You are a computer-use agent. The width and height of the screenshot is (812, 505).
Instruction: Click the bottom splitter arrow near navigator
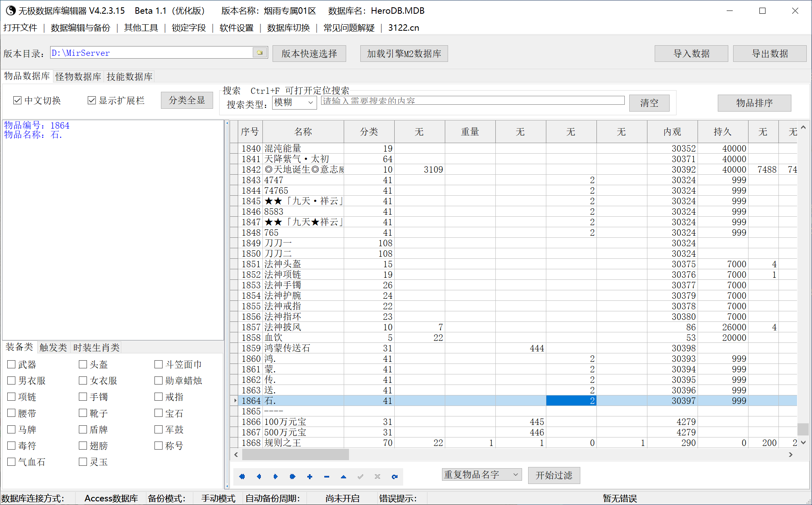tap(227, 486)
